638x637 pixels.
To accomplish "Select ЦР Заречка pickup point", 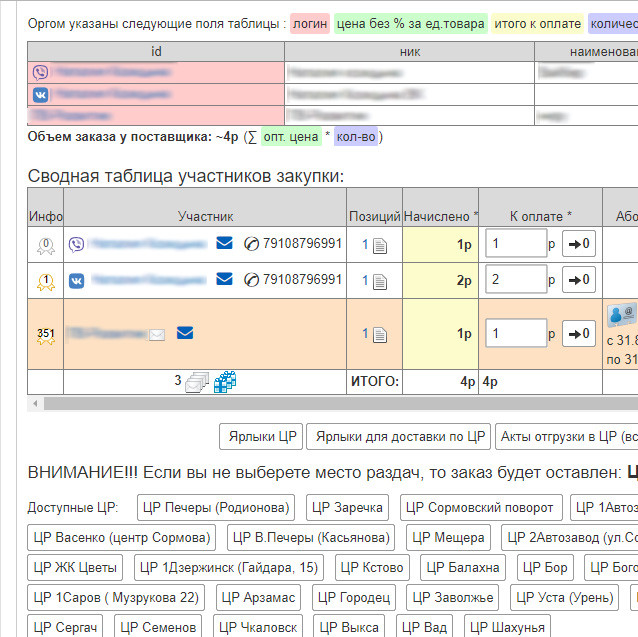I will (x=347, y=507).
